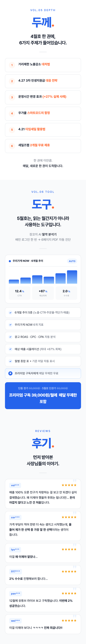
Task: Click the tallest bar in chart
Action: 72,277
